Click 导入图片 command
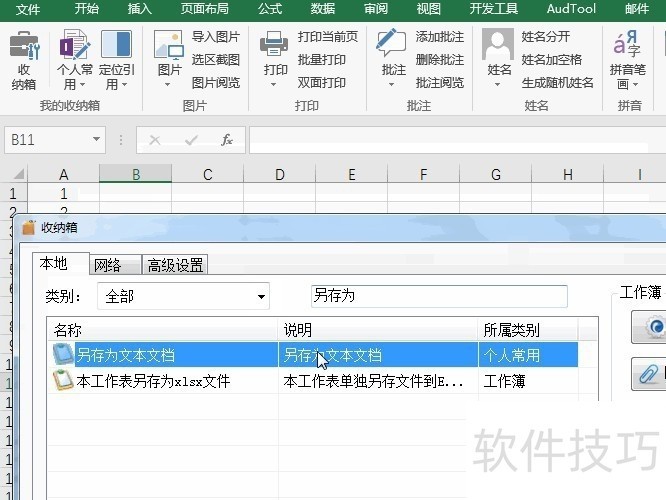The image size is (666, 500). coord(216,37)
